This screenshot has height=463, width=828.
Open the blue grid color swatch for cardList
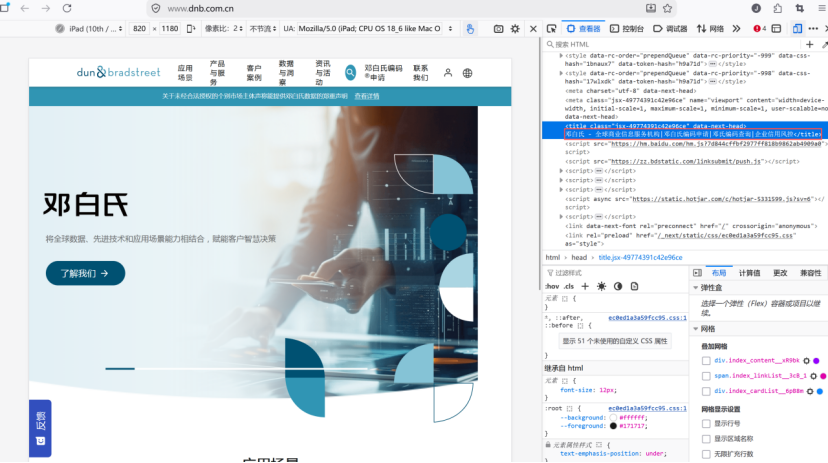pyautogui.click(x=820, y=391)
